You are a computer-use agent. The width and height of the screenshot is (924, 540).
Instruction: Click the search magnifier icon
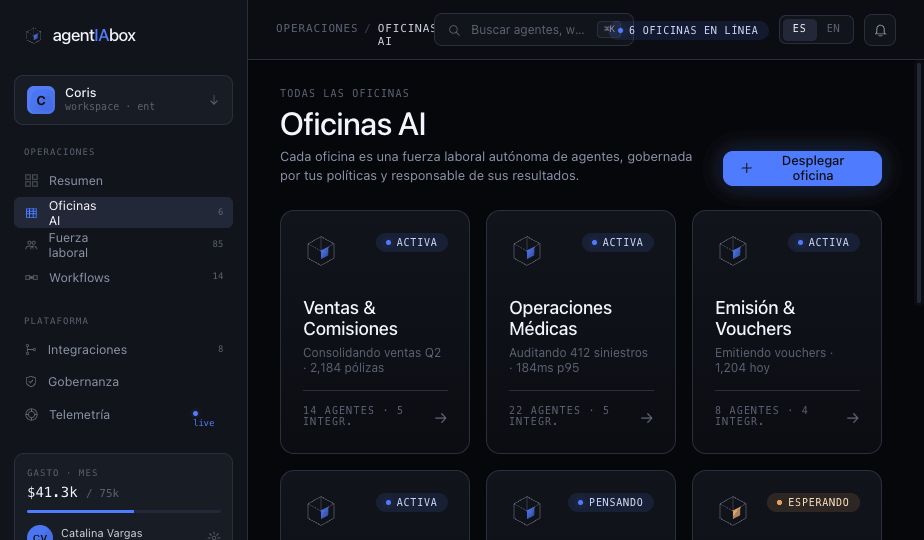point(454,30)
